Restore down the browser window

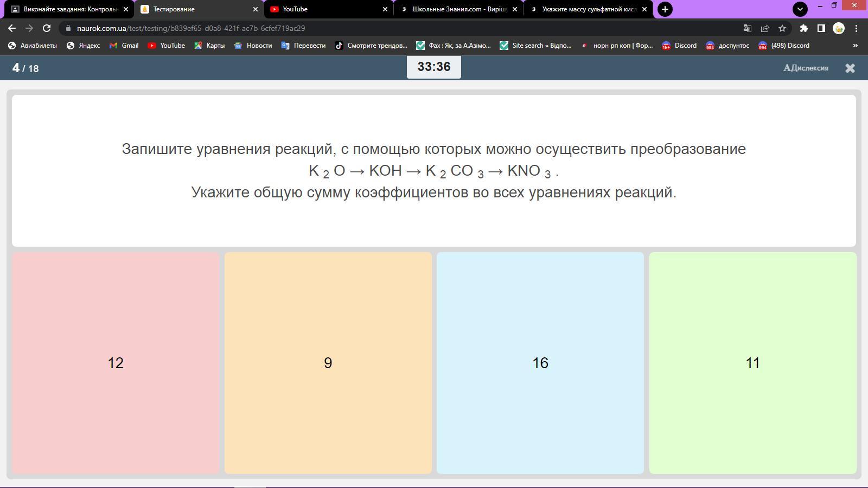coord(834,5)
